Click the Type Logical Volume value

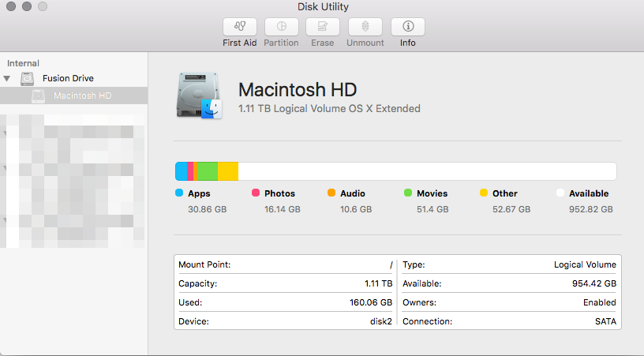[585, 265]
